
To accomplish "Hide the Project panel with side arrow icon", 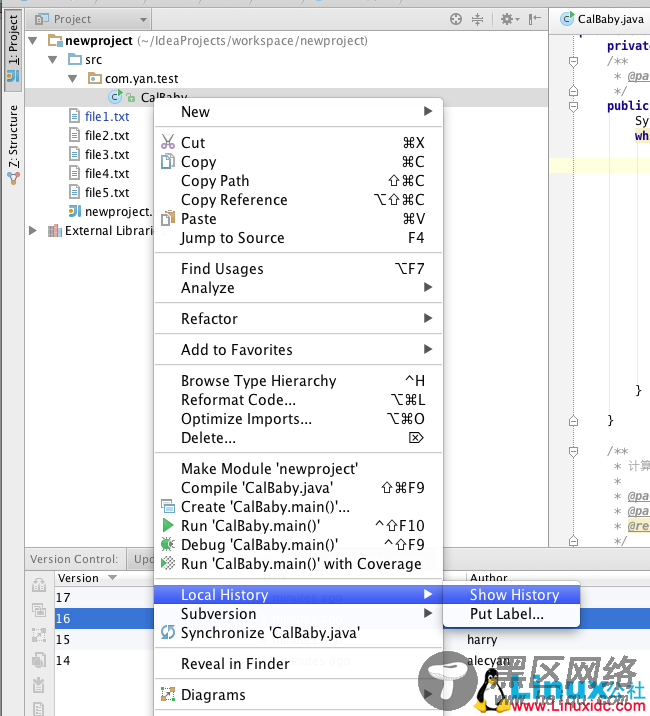I will click(534, 19).
